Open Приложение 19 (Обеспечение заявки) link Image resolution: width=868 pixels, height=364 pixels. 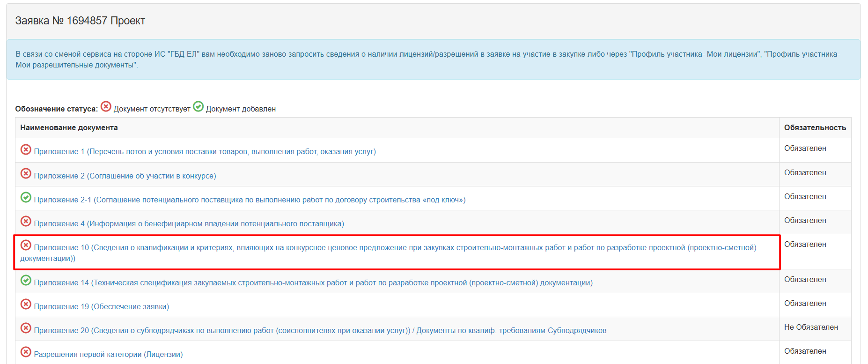click(x=101, y=307)
